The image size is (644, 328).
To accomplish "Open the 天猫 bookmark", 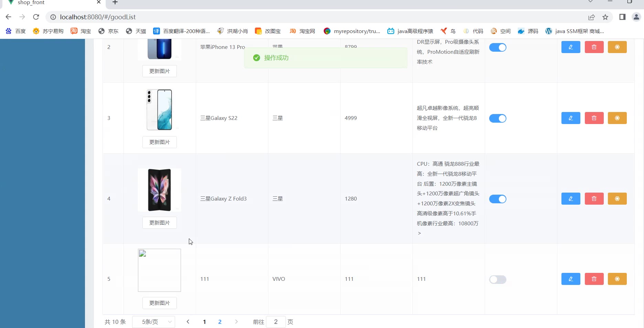I will (136, 31).
